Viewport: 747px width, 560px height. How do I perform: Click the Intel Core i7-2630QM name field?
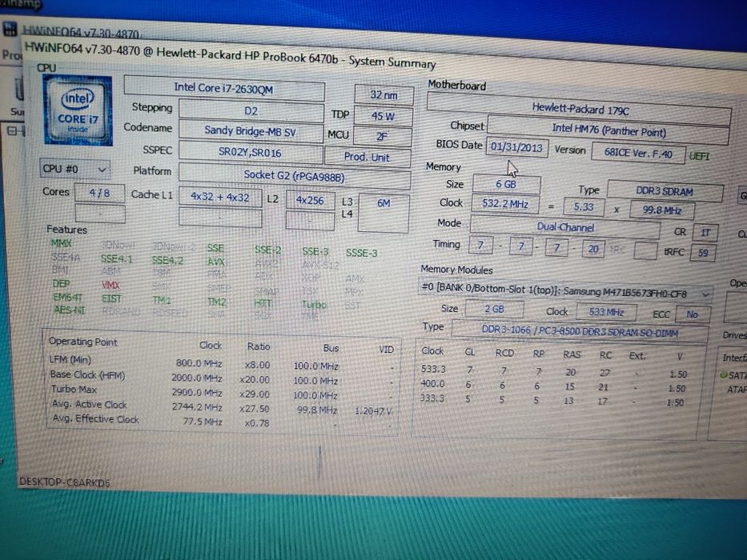tap(224, 89)
